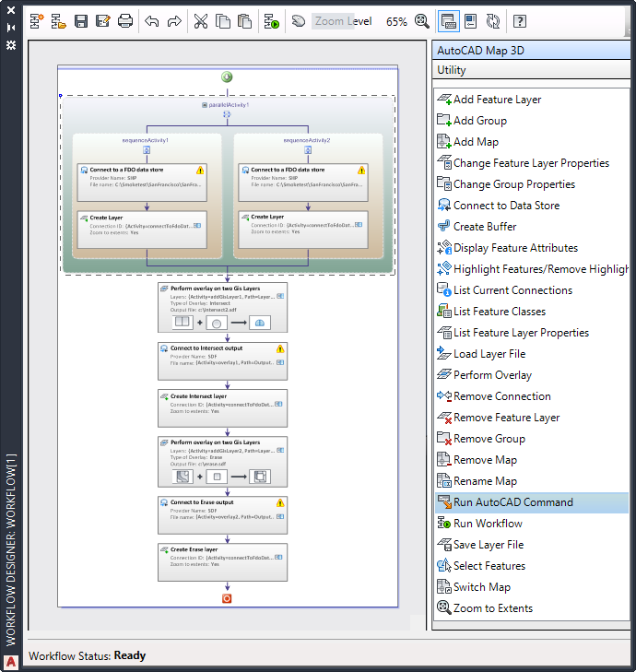Click the Save Layer File icon
This screenshot has height=672, width=636.
click(444, 545)
